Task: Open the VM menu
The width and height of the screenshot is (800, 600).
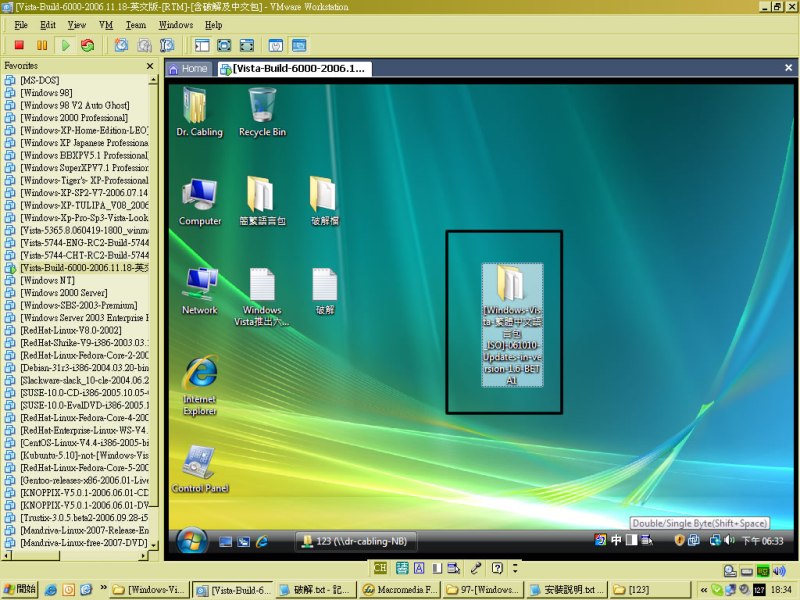Action: pos(106,25)
